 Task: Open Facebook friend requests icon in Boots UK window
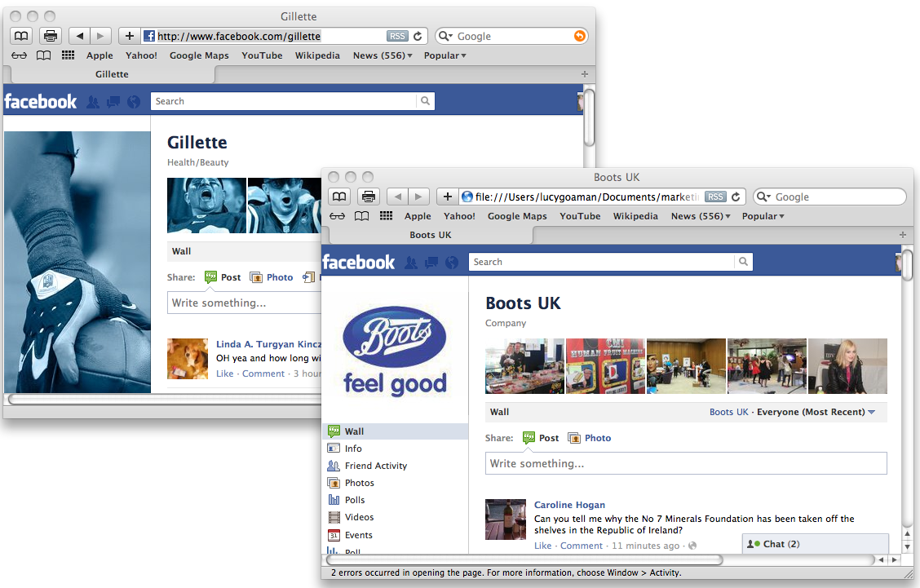411,263
